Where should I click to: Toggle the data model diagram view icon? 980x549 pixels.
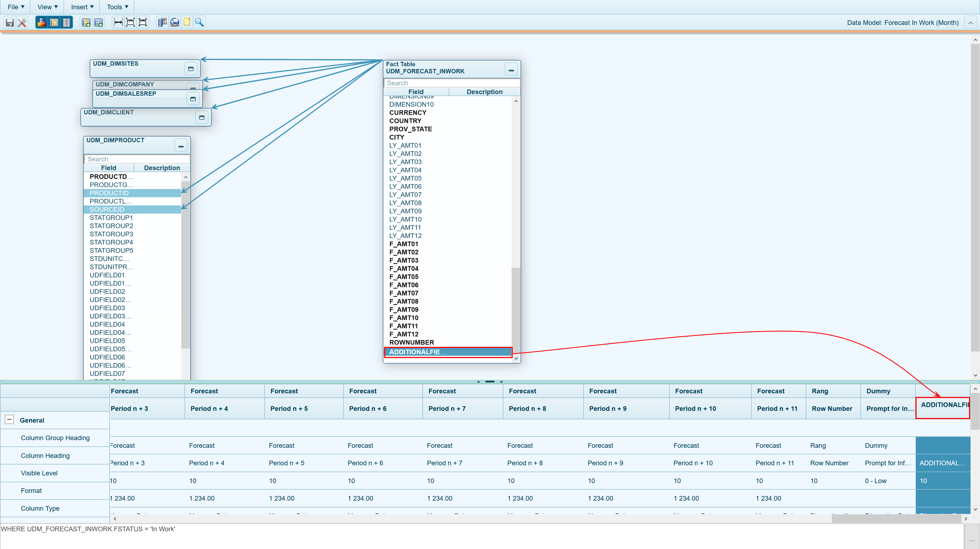coord(42,22)
